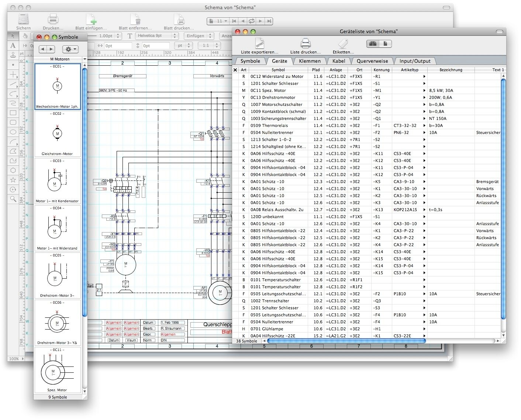The image size is (521, 420).
Task: Select the Text tool in tool palette
Action: [x=13, y=45]
